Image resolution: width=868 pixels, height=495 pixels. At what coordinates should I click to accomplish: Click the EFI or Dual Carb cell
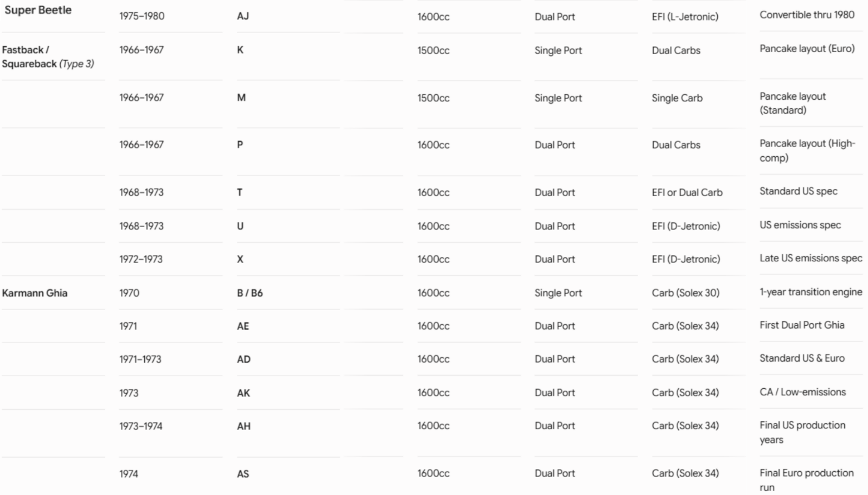[687, 192]
